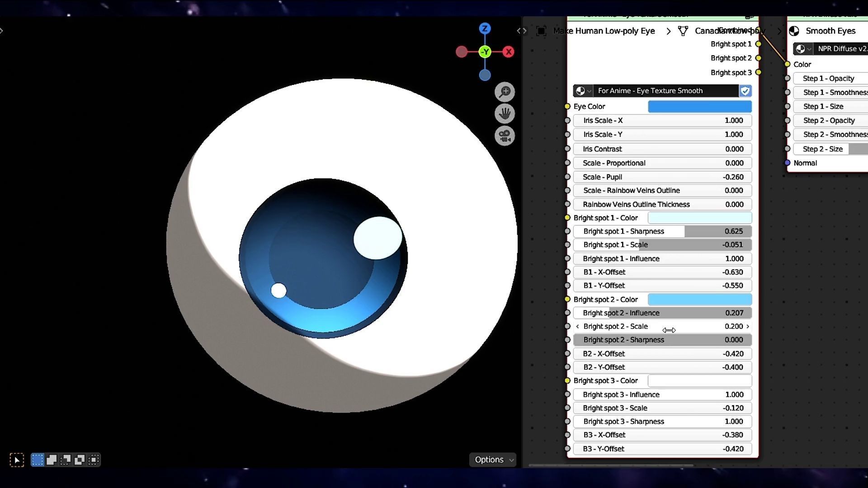Click the Iris Scale - X field
The width and height of the screenshot is (868, 488).
663,121
